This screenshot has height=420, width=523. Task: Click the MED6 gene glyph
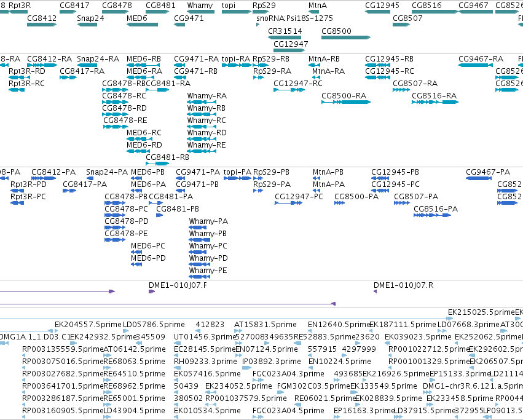142,25
